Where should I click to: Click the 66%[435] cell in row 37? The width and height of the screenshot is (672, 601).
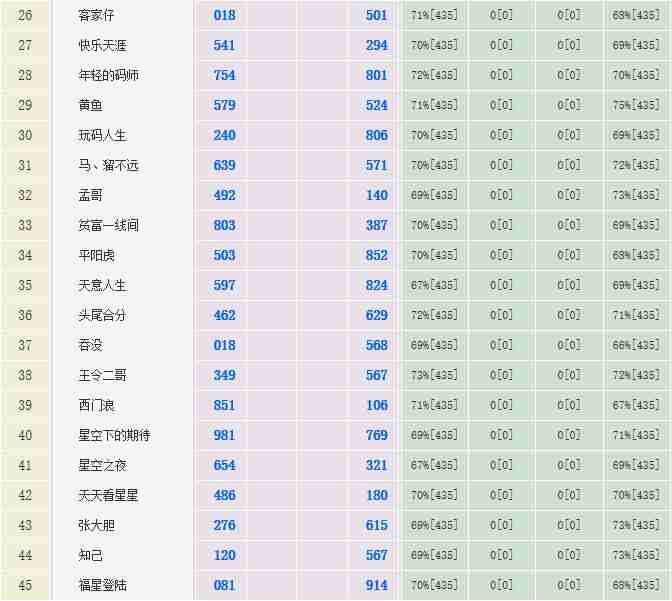635,346
